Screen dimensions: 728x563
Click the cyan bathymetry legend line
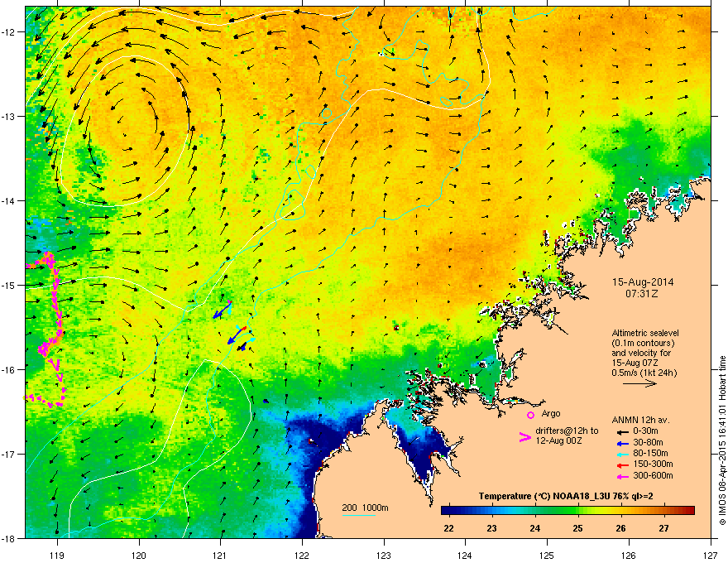358,515
